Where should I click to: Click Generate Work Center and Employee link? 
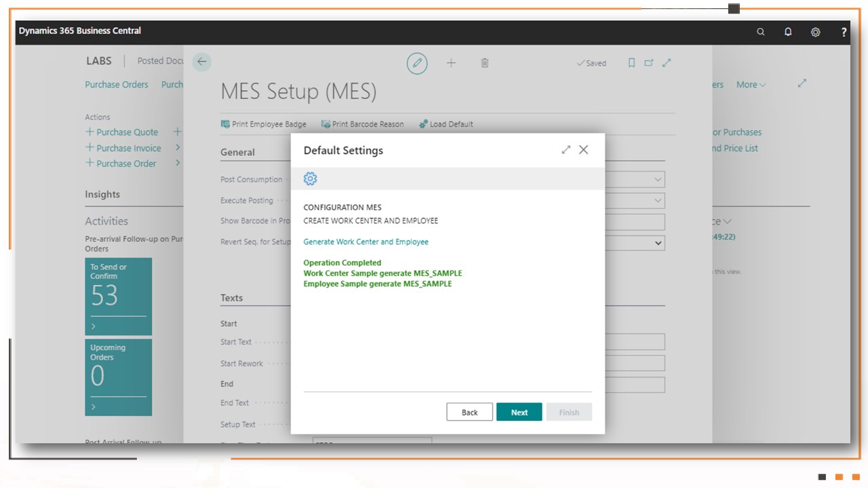click(x=366, y=242)
